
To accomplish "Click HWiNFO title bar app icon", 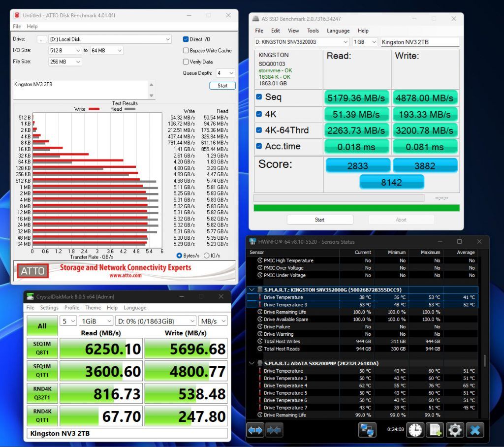I will pos(252,242).
